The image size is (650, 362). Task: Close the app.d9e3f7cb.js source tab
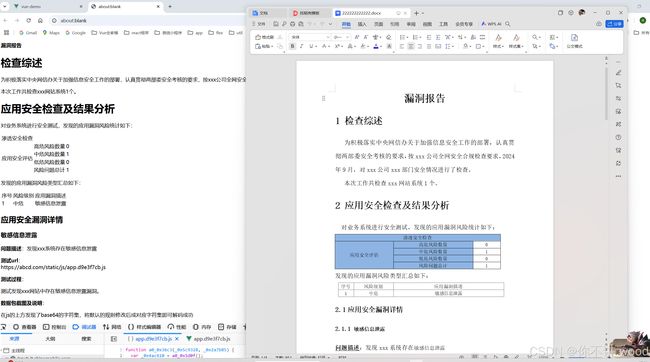click(177, 339)
